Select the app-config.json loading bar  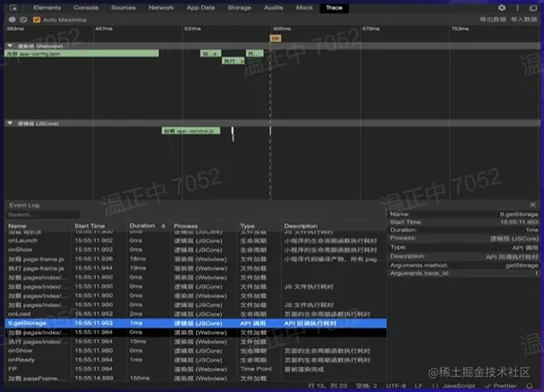pos(82,54)
